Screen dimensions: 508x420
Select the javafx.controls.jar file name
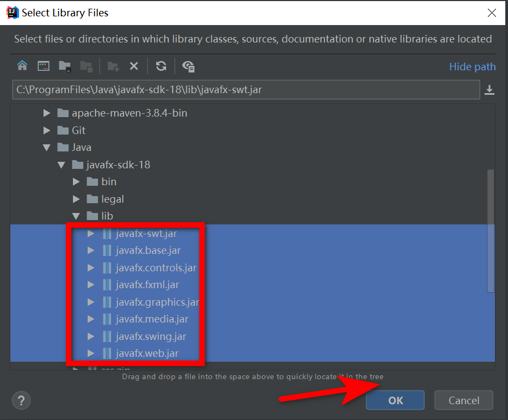click(x=156, y=267)
